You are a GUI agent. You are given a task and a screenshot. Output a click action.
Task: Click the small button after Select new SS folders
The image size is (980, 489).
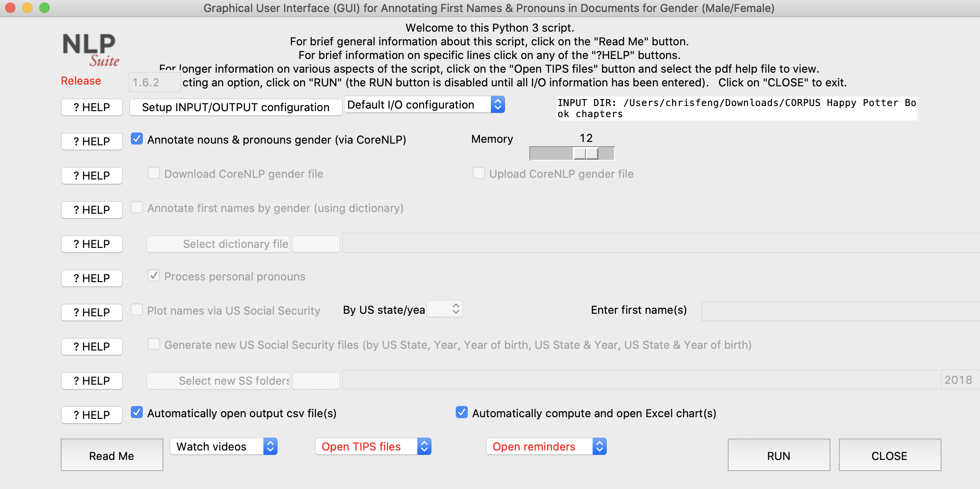coord(316,381)
